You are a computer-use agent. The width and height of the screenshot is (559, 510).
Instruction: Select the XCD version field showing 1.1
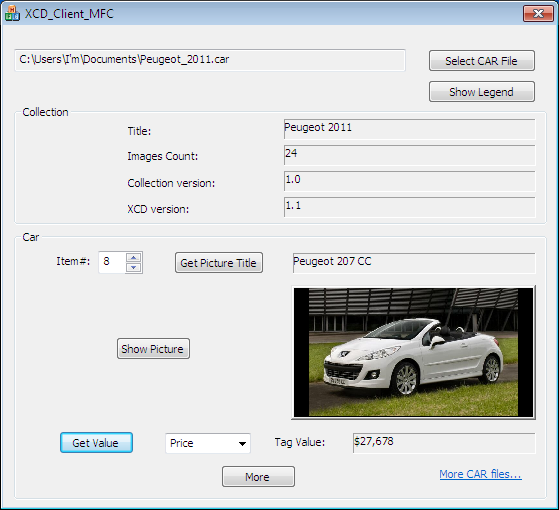[x=409, y=207]
